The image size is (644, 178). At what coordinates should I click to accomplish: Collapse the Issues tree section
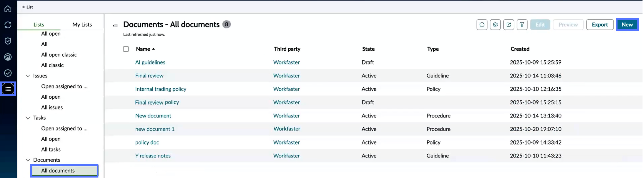[x=28, y=76]
